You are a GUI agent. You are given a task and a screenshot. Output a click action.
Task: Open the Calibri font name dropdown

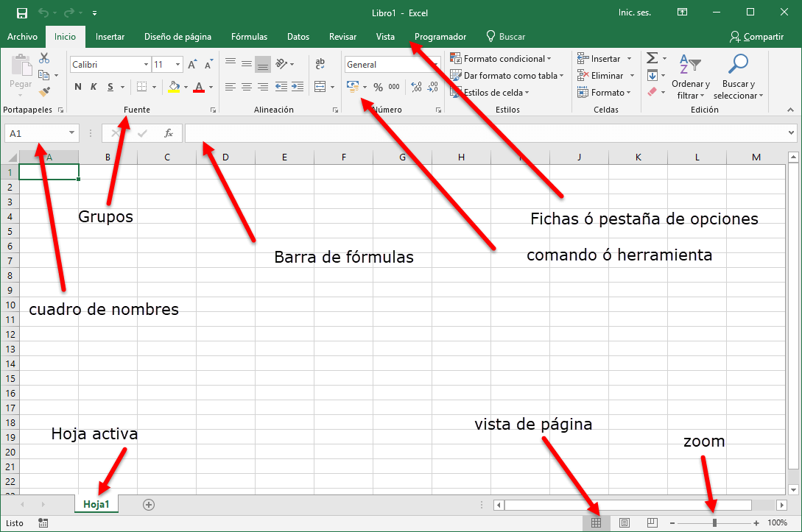tap(145, 65)
